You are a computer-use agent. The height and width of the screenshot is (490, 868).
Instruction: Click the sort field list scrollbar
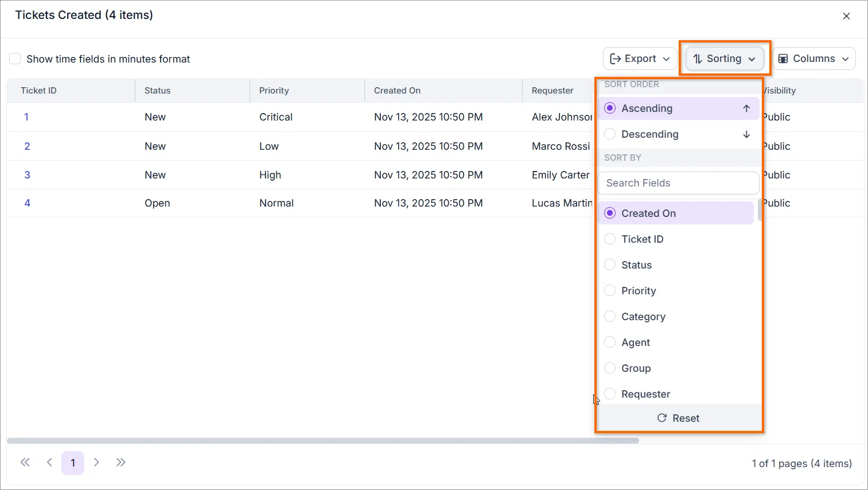tap(760, 210)
